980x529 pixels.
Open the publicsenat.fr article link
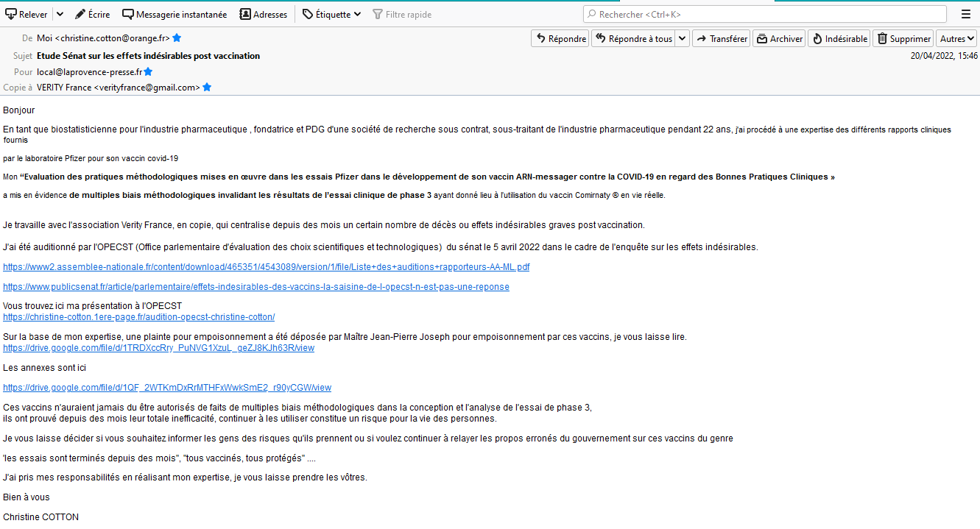(255, 286)
